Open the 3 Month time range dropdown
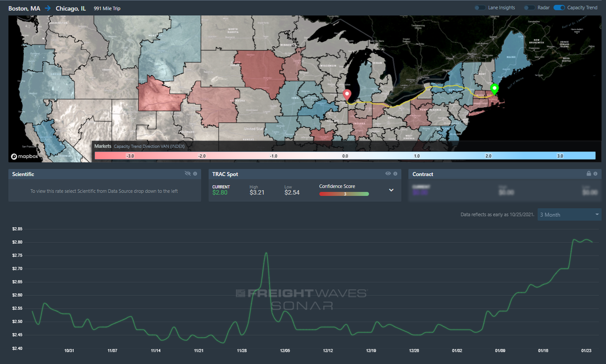 [x=570, y=215]
